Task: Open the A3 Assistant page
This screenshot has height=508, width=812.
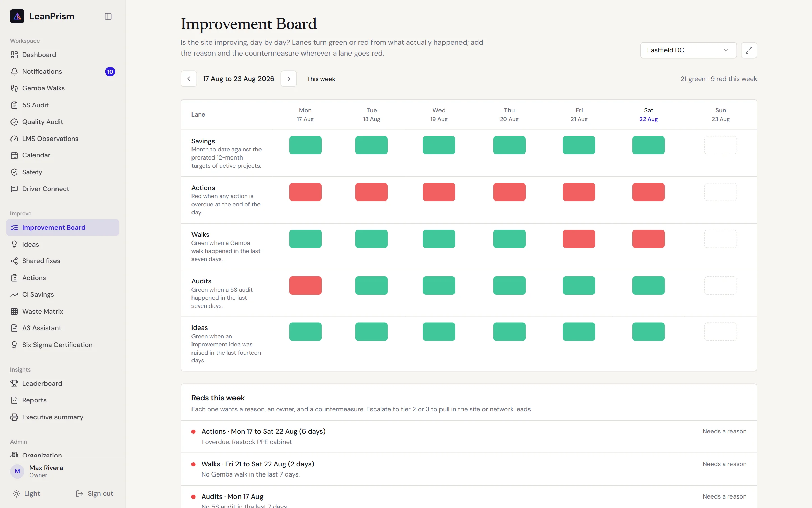Action: coord(63,328)
